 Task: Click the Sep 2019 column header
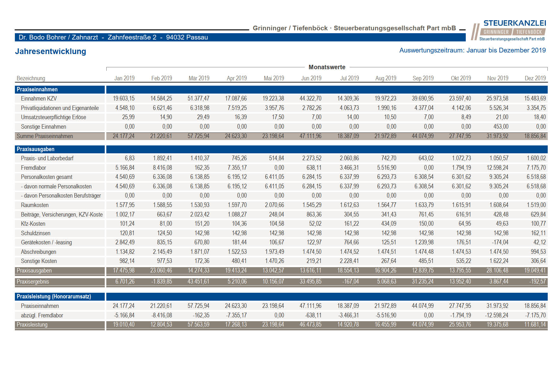coord(423,78)
